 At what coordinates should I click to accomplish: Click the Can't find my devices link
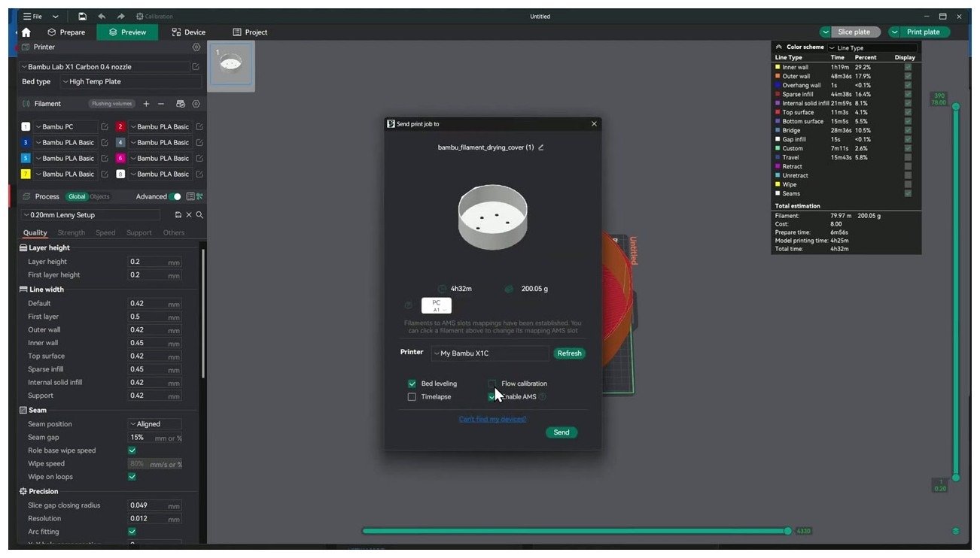coord(492,419)
